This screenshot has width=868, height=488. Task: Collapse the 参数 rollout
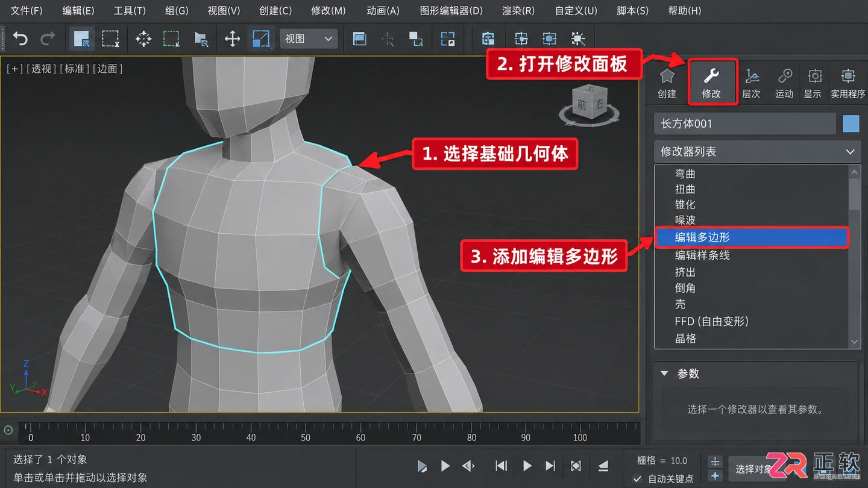pos(665,374)
